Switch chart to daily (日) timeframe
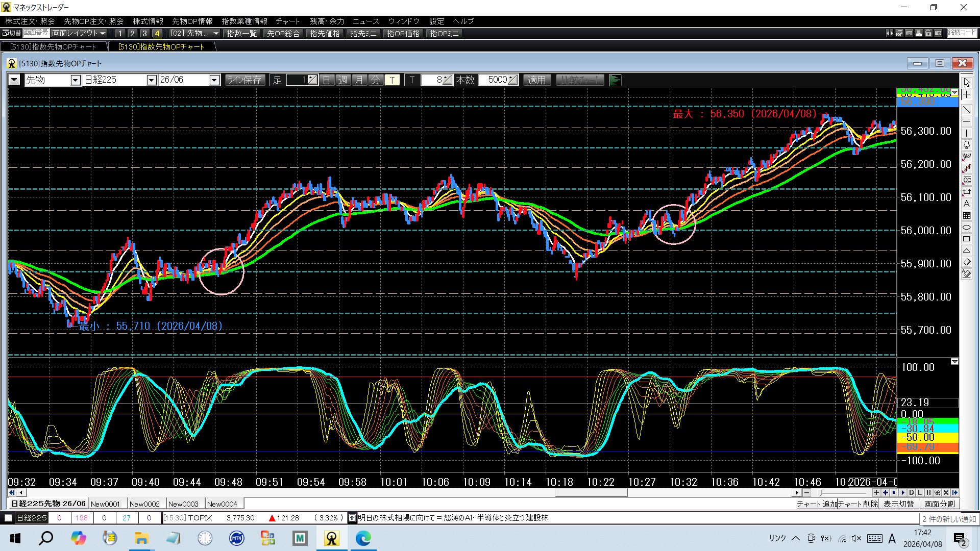980x551 pixels. tap(326, 80)
